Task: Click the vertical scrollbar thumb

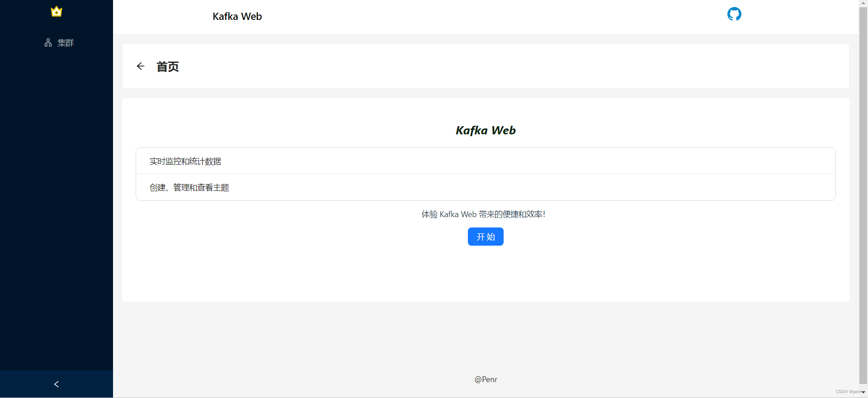Action: 863,194
